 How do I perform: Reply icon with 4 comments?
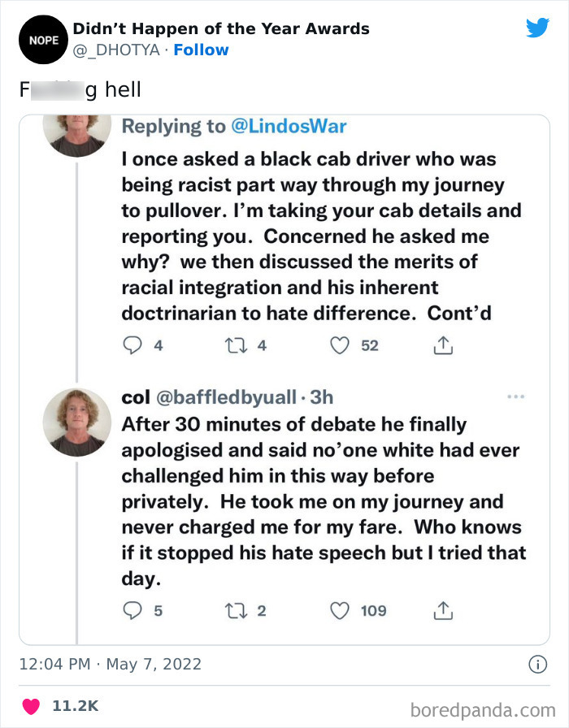point(132,345)
